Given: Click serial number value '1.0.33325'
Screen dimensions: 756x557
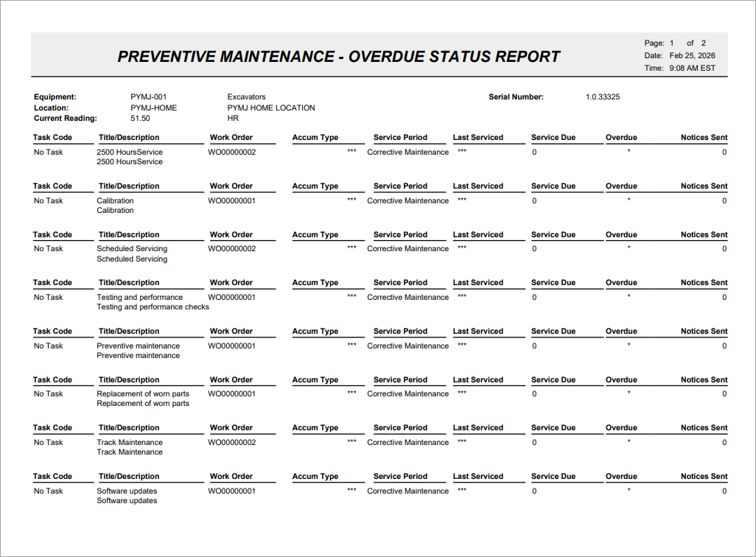Looking at the screenshot, I should coord(603,97).
